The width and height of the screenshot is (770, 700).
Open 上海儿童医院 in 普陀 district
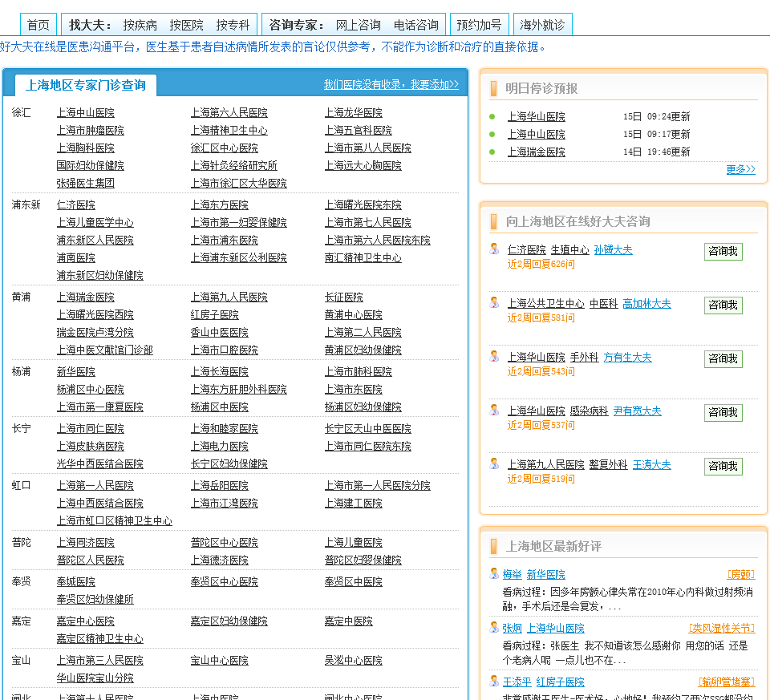point(354,543)
